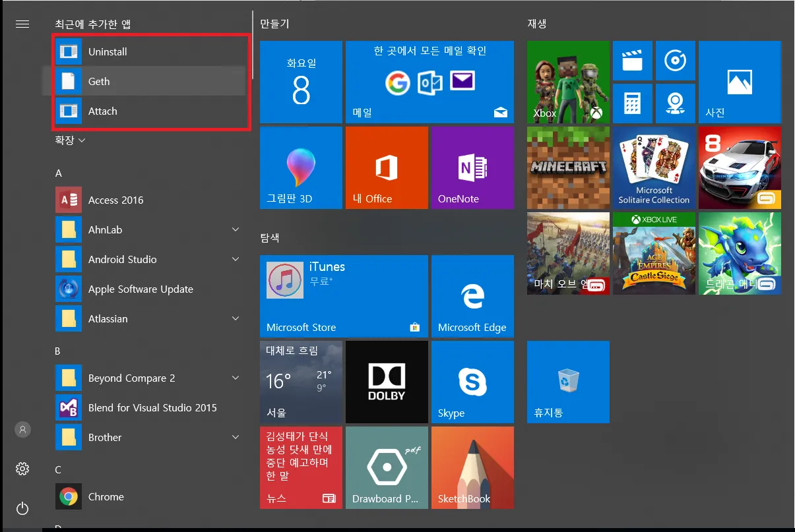Open the hamburger menu icon

pyautogui.click(x=22, y=24)
